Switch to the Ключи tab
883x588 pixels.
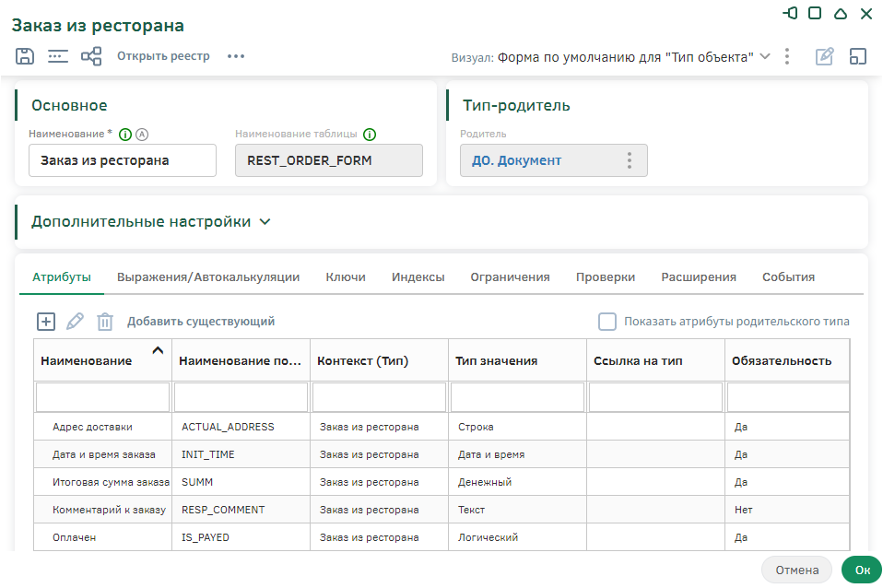point(346,276)
